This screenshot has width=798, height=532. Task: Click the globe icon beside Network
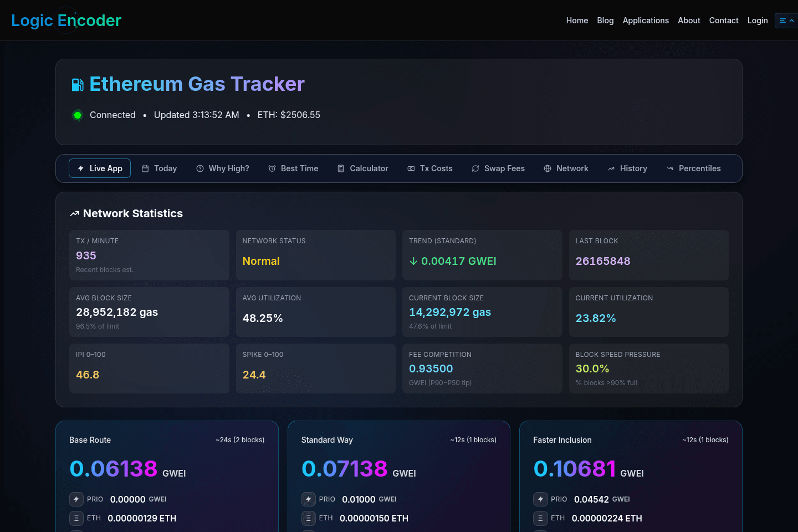[x=548, y=168]
